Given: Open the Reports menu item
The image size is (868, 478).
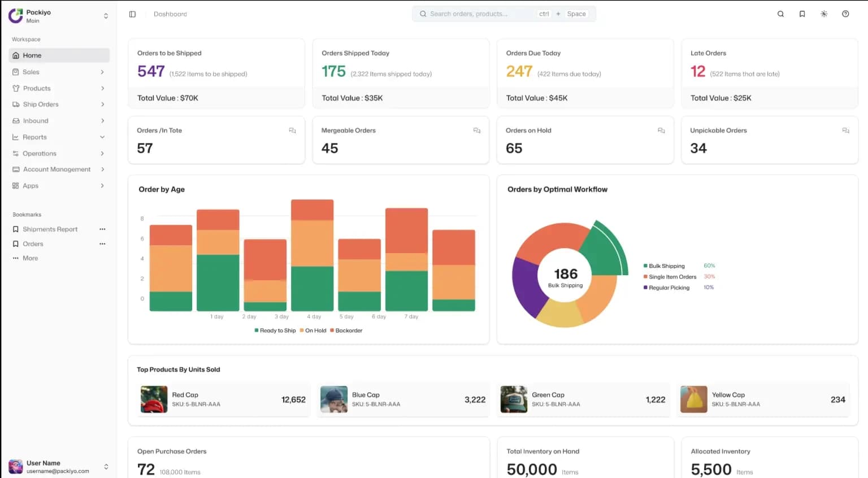Looking at the screenshot, I should coord(59,137).
